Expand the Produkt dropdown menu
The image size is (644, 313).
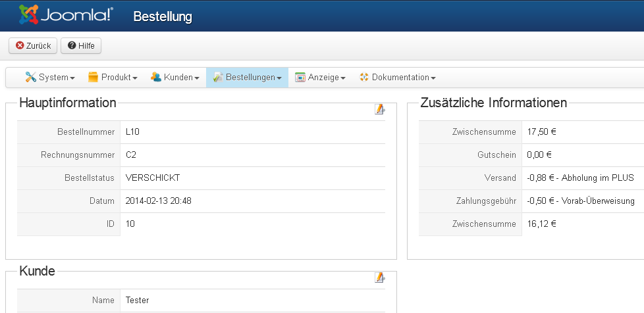click(113, 78)
